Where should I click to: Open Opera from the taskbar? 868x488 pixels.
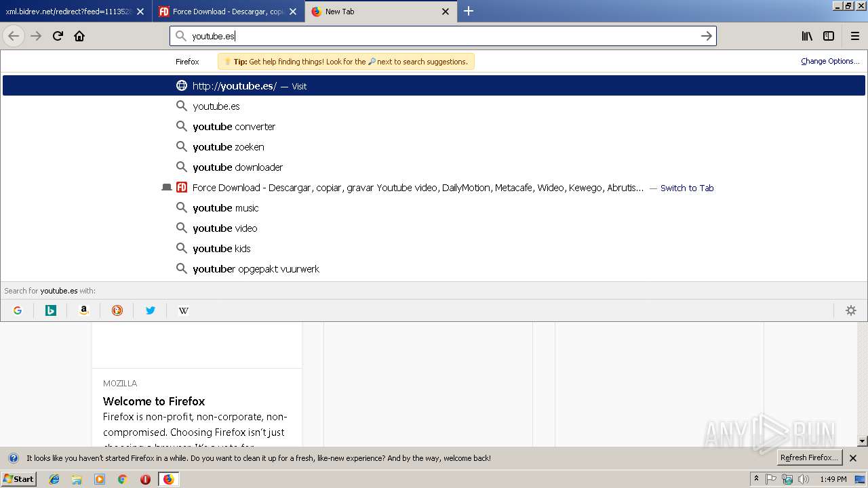pos(145,479)
